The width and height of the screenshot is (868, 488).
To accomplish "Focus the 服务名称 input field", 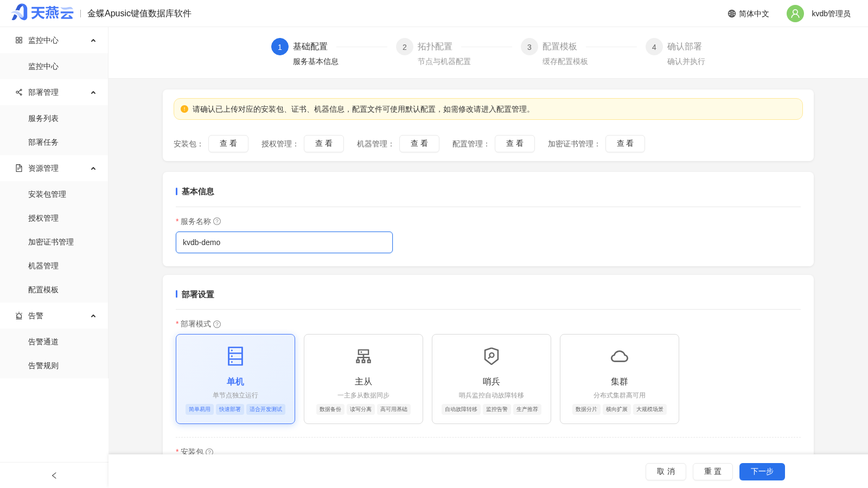I will (x=284, y=242).
